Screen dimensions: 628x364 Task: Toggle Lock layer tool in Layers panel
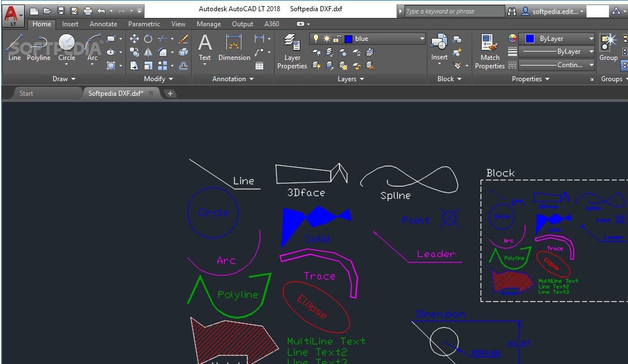click(356, 52)
